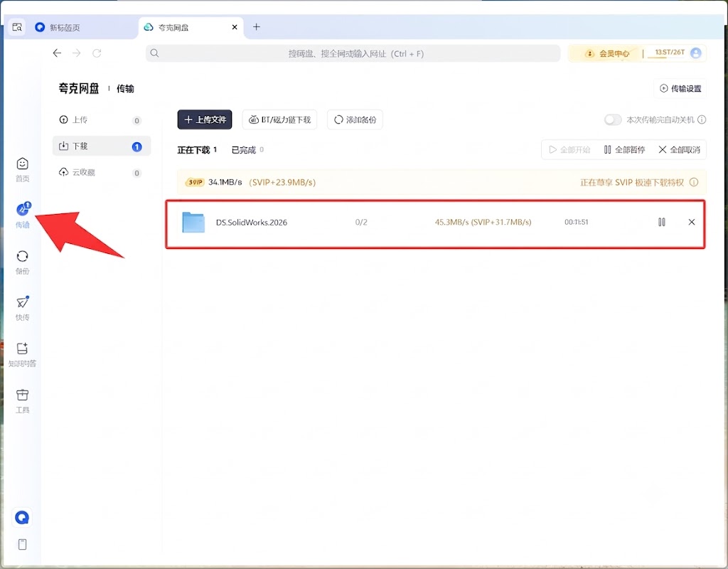This screenshot has height=569, width=728.
Task: Click 全部取消 to cancel all
Action: click(679, 149)
